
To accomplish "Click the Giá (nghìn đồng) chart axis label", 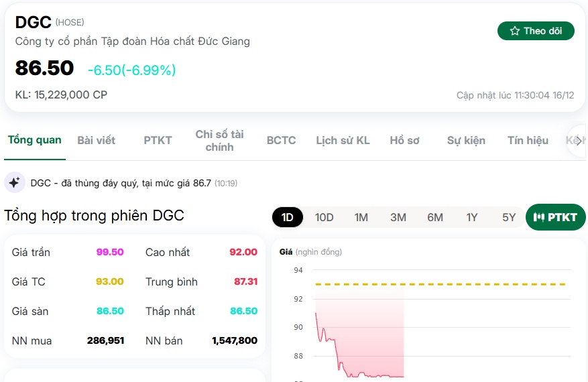I will point(310,252).
